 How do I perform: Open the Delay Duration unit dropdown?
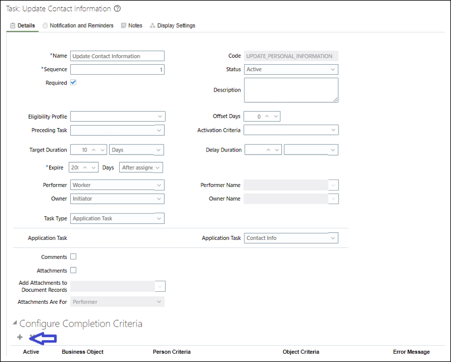[311, 150]
